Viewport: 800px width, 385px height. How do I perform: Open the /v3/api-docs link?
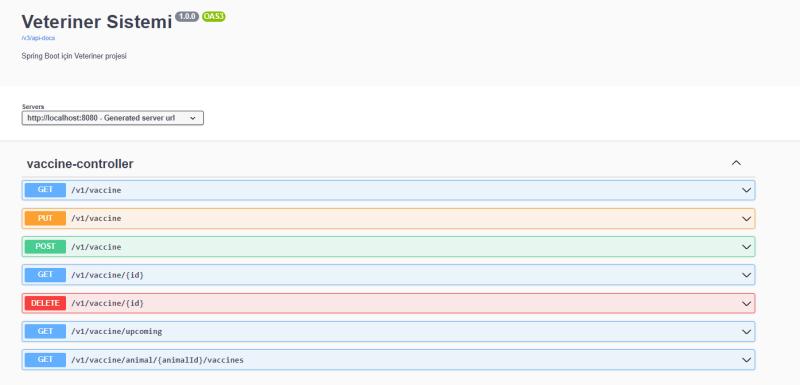coord(38,38)
